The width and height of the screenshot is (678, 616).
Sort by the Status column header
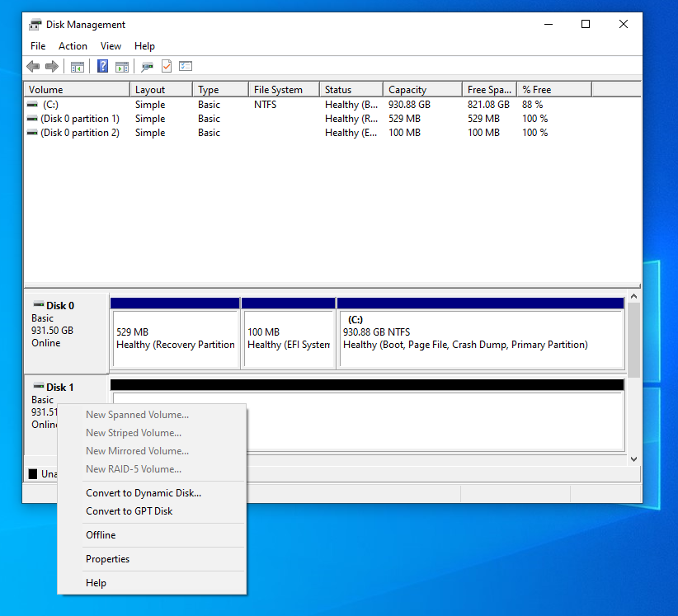coord(351,90)
